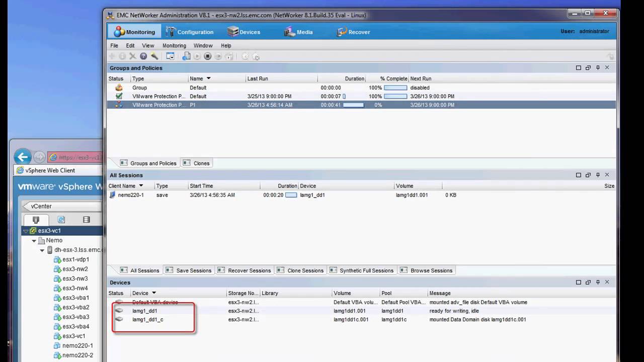Maximize the All Sessions panel
The image size is (644, 362).
[579, 175]
